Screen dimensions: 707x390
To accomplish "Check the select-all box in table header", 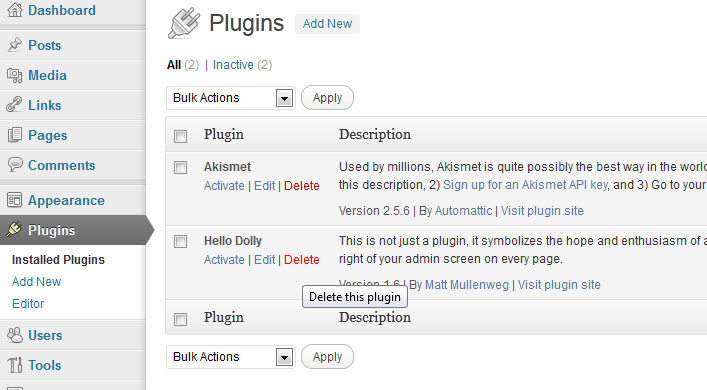I will (x=180, y=136).
